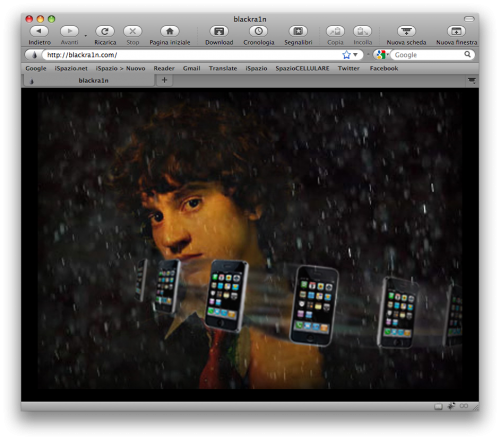Image resolution: width=500 pixels, height=440 pixels.
Task: Focus the blackra1n.com address field
Action: pos(193,55)
